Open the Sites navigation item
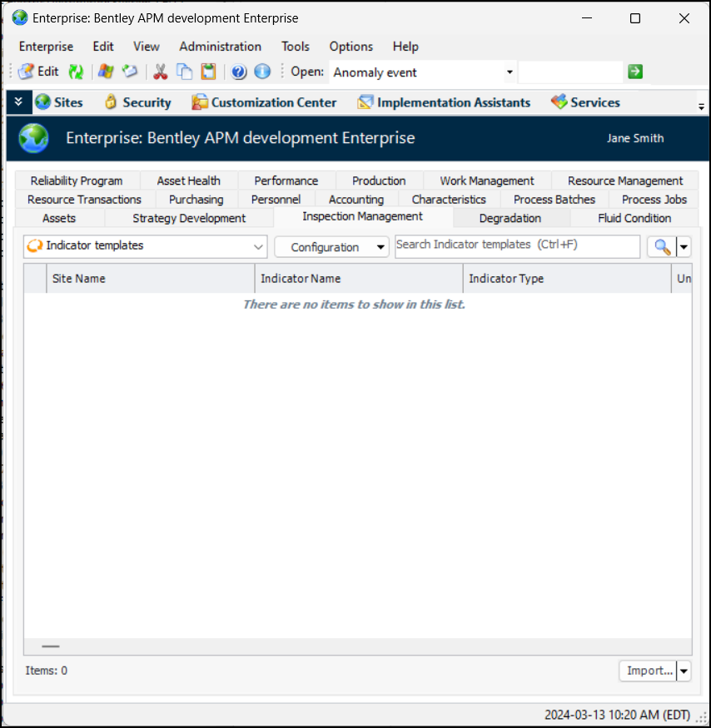711x728 pixels. (x=59, y=102)
